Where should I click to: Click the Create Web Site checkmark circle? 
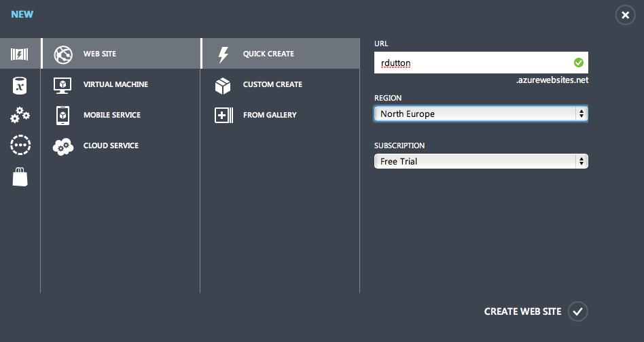pyautogui.click(x=578, y=311)
